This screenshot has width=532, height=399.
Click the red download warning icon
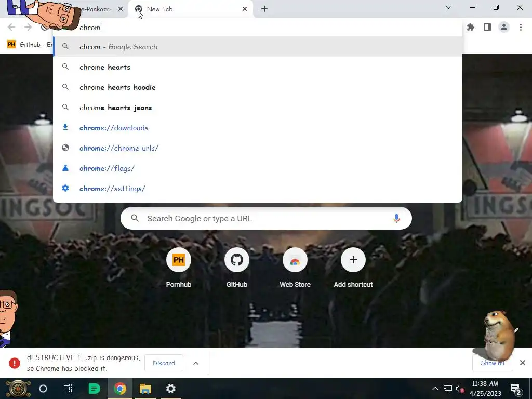(14, 363)
